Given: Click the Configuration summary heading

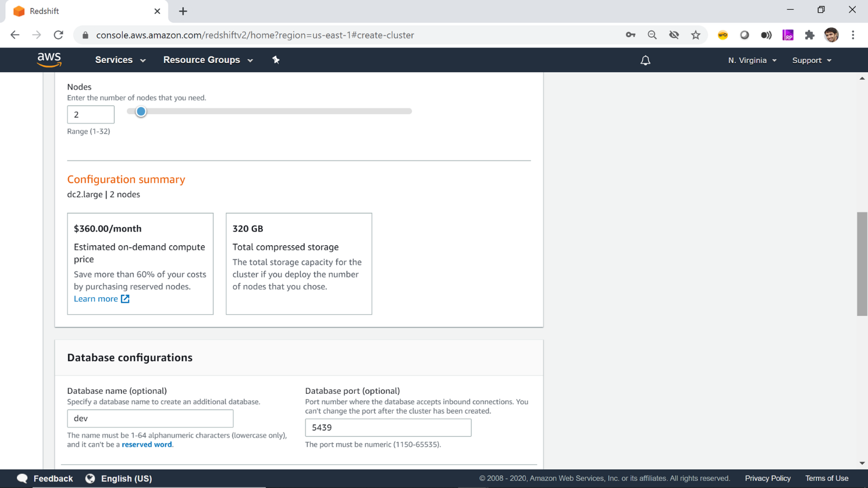Looking at the screenshot, I should click(126, 179).
